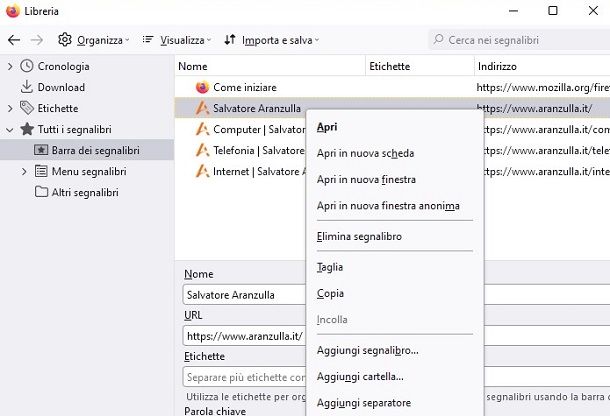
Task: Click the forward arrow button
Action: (x=37, y=40)
